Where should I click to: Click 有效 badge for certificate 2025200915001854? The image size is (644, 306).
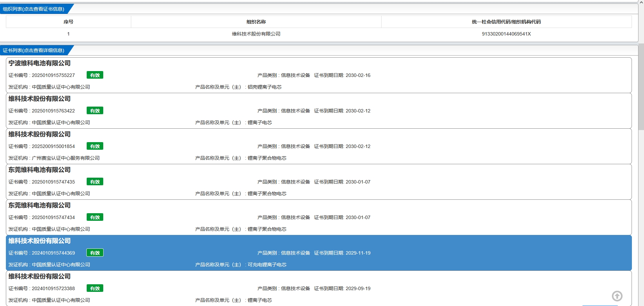[95, 146]
